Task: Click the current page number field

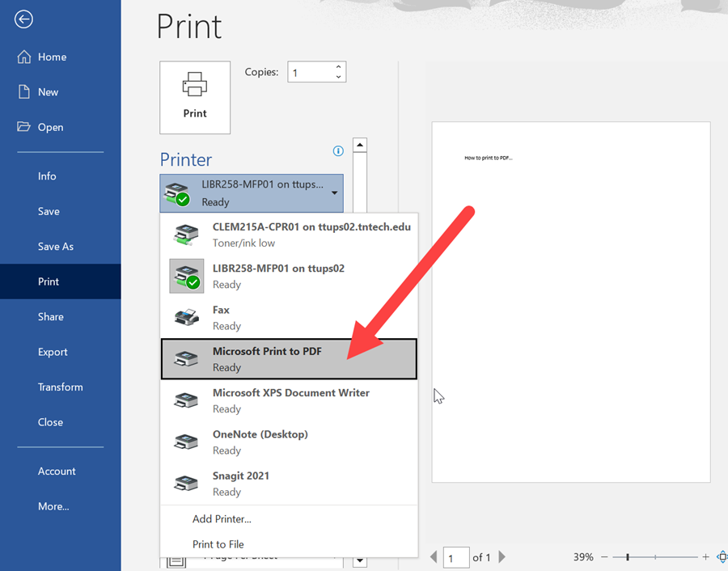Action: click(x=456, y=558)
